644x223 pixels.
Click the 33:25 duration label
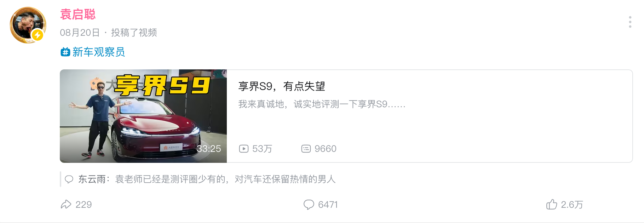(209, 149)
